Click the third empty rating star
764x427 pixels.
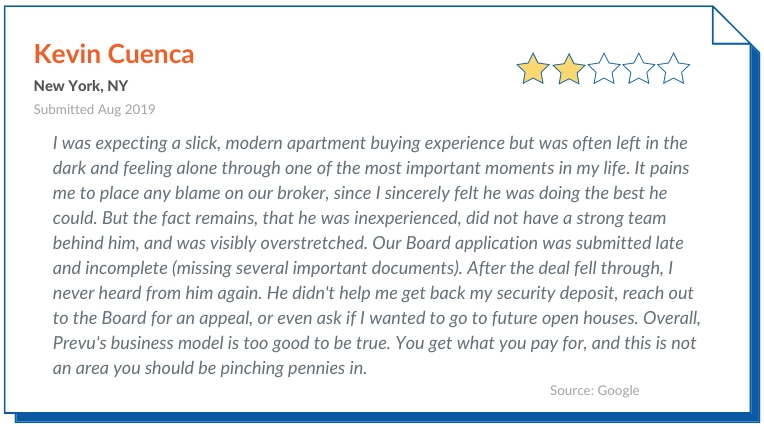(603, 71)
